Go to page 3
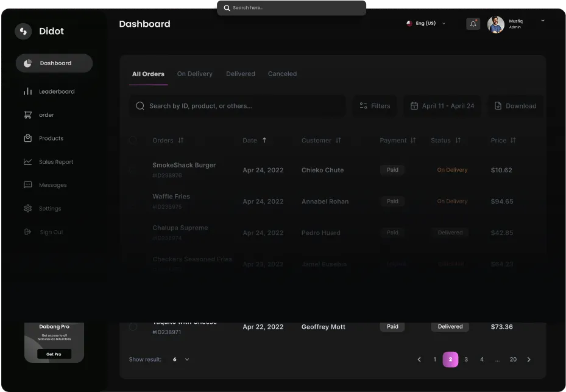Image resolution: width=566 pixels, height=392 pixels. 466,360
